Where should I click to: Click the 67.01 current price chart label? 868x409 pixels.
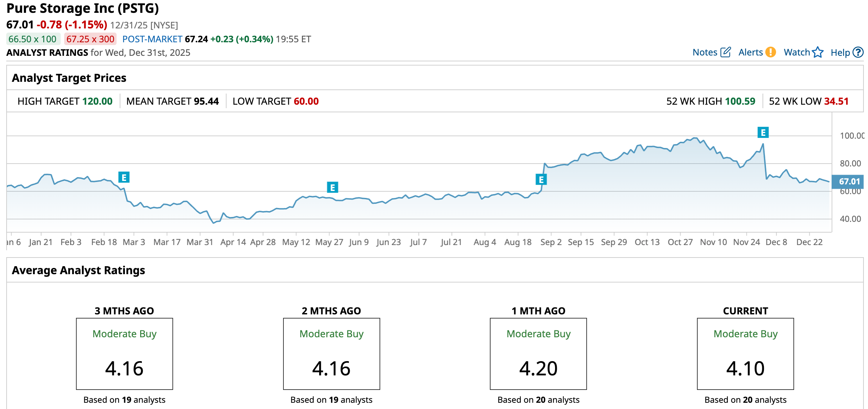pos(849,181)
